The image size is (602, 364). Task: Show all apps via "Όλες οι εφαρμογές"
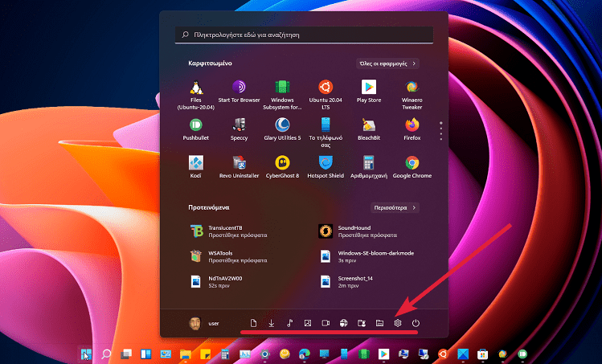(x=387, y=63)
